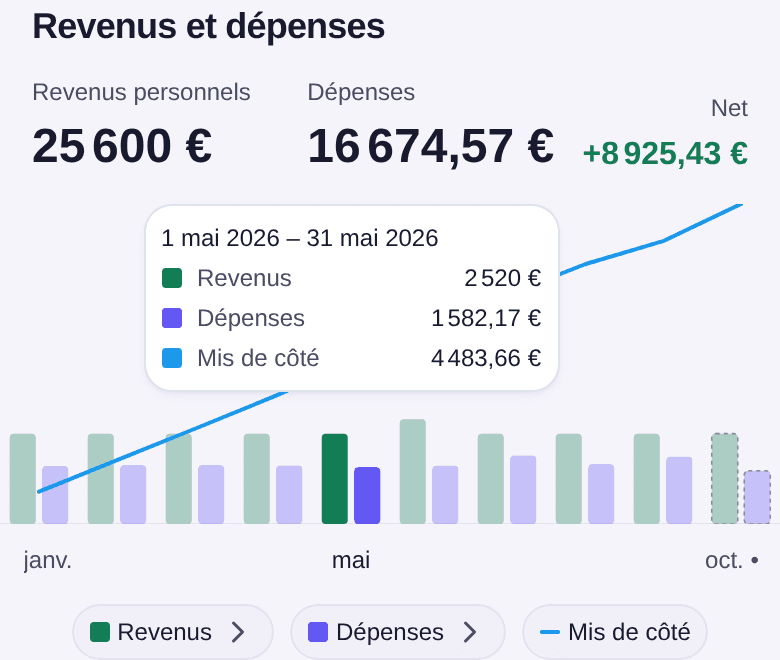Click blue Mis de côté swatch in tooltip

pos(172,358)
